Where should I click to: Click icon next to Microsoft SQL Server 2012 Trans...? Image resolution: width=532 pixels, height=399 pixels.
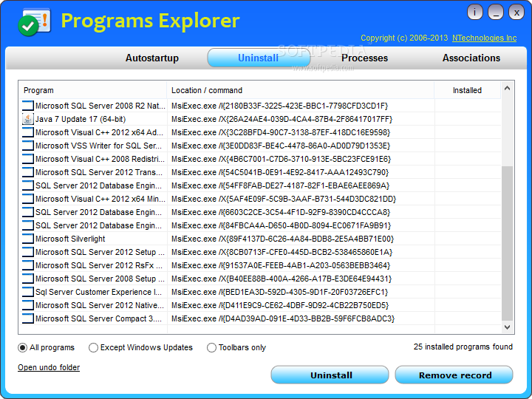[x=28, y=172]
